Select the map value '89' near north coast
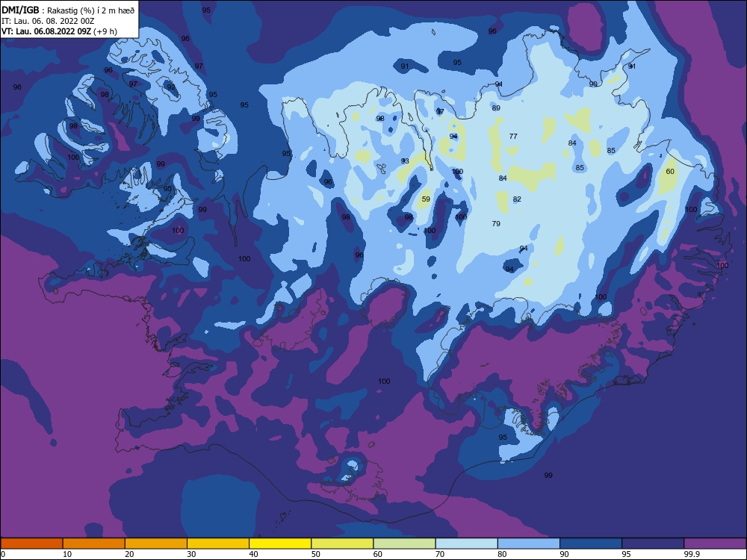This screenshot has width=747, height=560. coord(496,108)
